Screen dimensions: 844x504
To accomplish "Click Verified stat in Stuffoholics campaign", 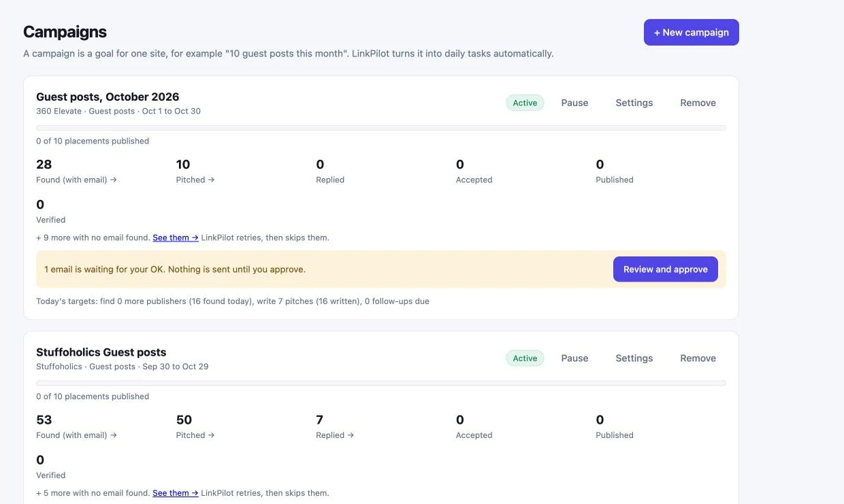I will (51, 467).
